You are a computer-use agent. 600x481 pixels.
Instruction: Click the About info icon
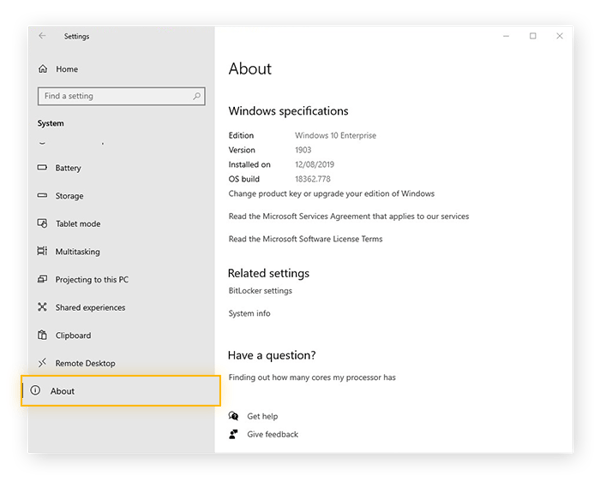35,390
